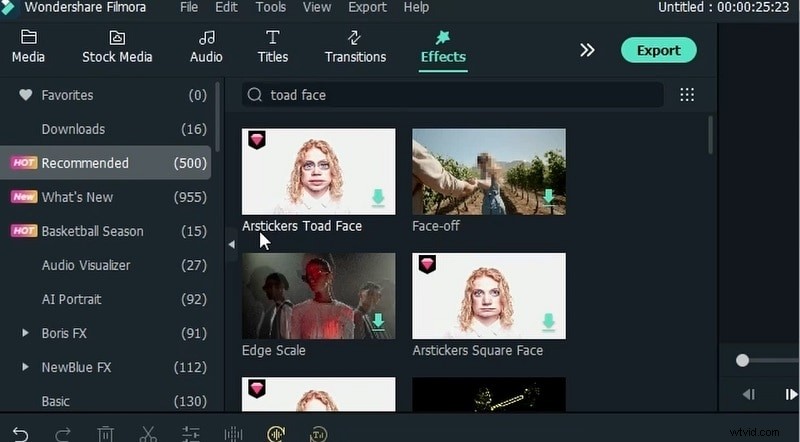Image resolution: width=800 pixels, height=442 pixels.
Task: Click the effects list scrollbar
Action: [x=710, y=135]
